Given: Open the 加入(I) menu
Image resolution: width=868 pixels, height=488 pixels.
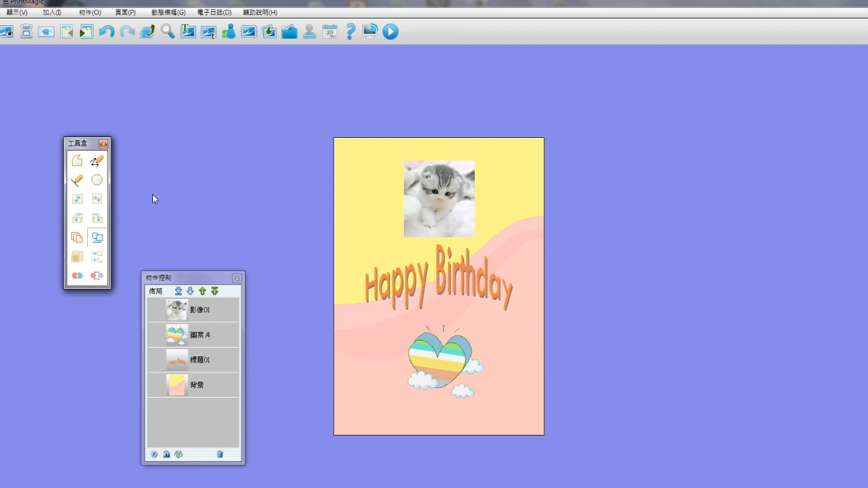Looking at the screenshot, I should point(52,13).
